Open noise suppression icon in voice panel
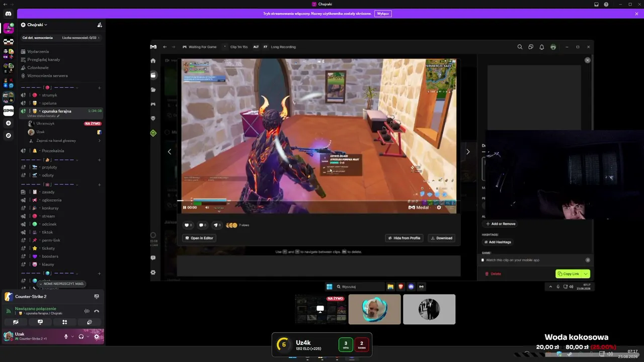Image resolution: width=644 pixels, height=362 pixels. point(87,311)
